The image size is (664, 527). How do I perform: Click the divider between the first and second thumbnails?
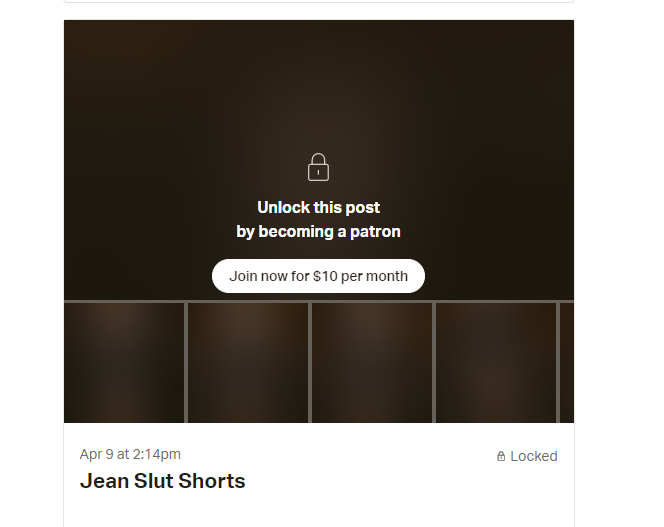pyautogui.click(x=186, y=363)
